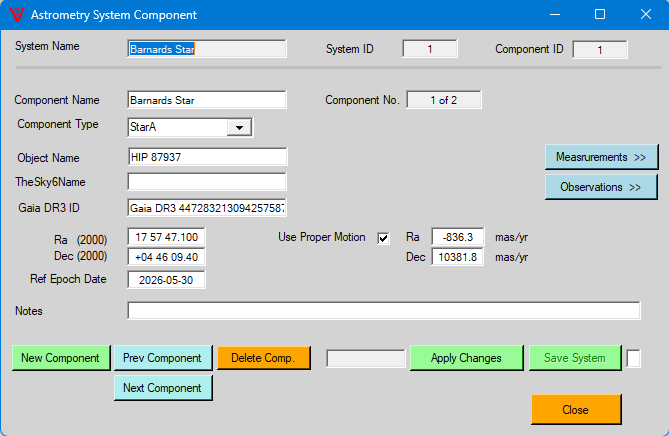Expand the Component Type dropdown arrow
The width and height of the screenshot is (669, 436).
tap(239, 128)
